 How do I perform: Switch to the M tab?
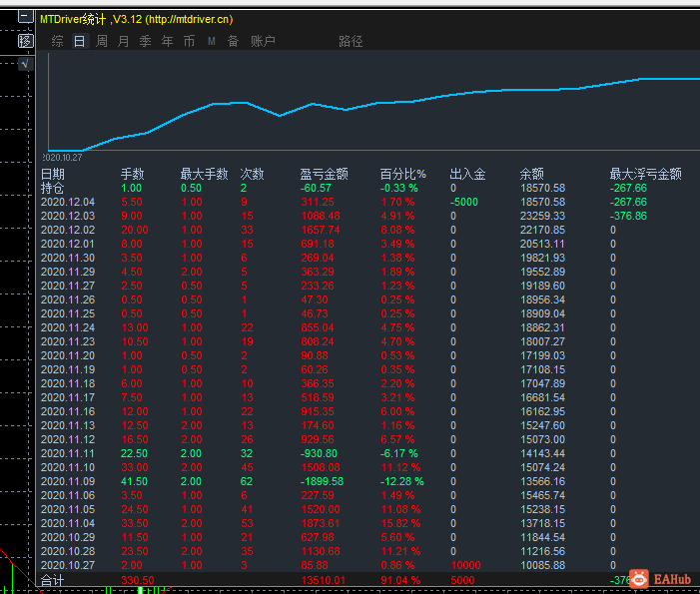[x=211, y=42]
